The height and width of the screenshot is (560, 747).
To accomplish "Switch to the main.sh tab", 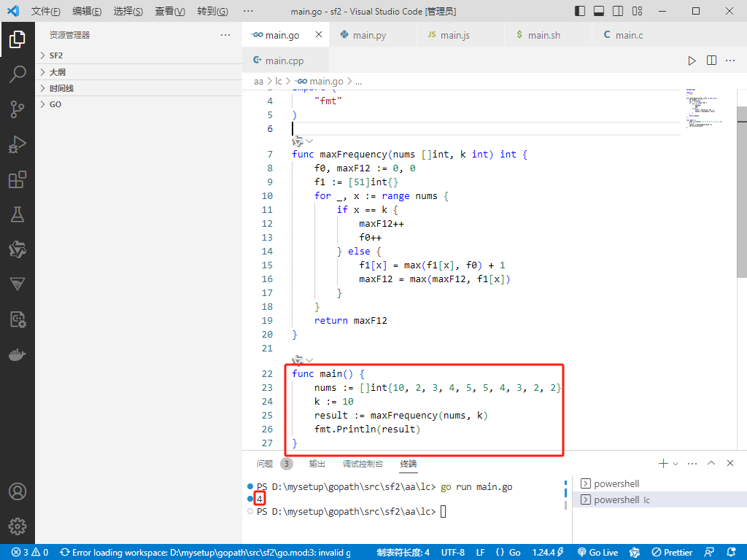I will (543, 35).
